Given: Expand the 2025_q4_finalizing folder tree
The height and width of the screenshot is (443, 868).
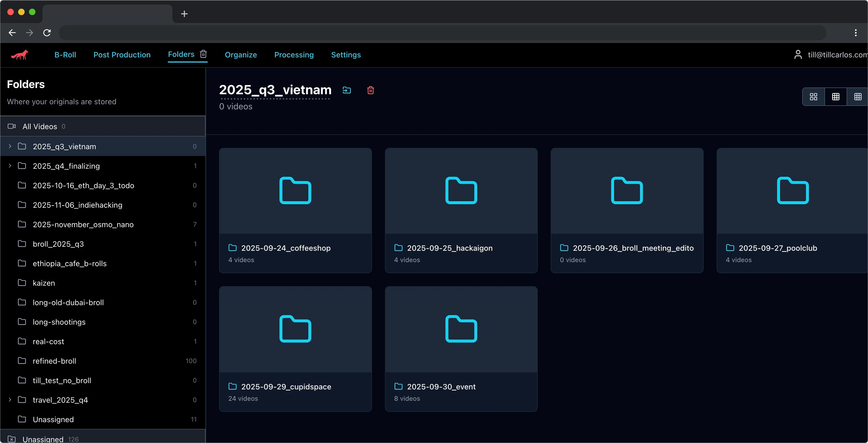Looking at the screenshot, I should pos(9,166).
